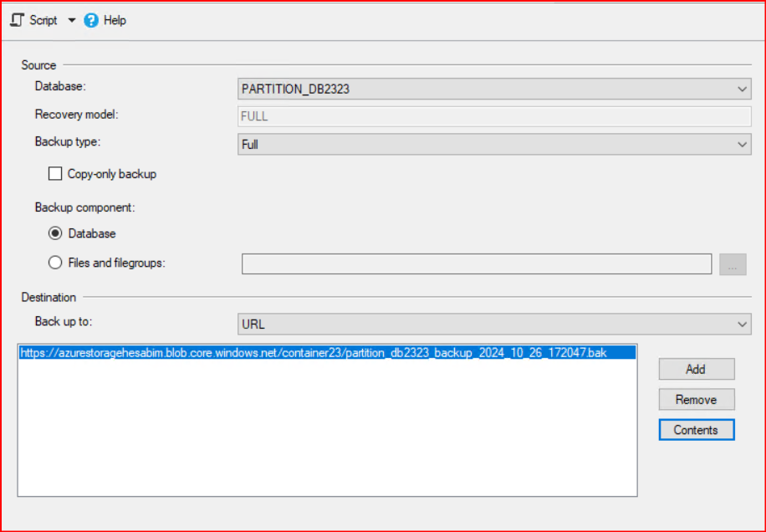
Task: Click the greyed-out Recovery model field
Action: 494,116
